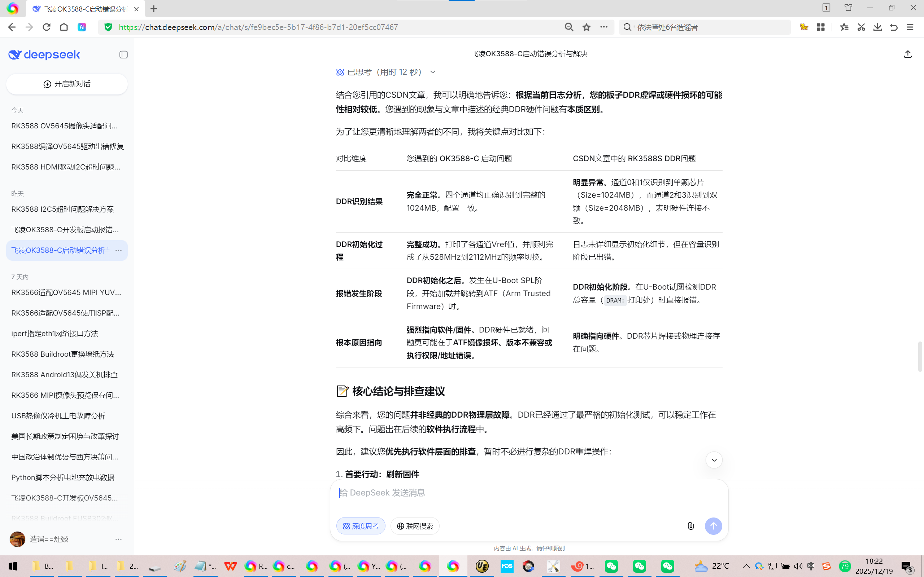Toggle the 深度思考 deep thinking mode
The image size is (924, 577).
361,526
